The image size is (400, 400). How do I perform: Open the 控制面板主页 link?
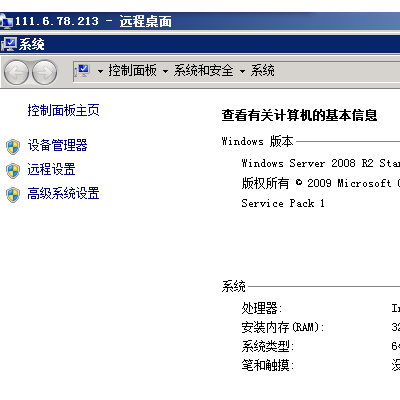point(63,110)
